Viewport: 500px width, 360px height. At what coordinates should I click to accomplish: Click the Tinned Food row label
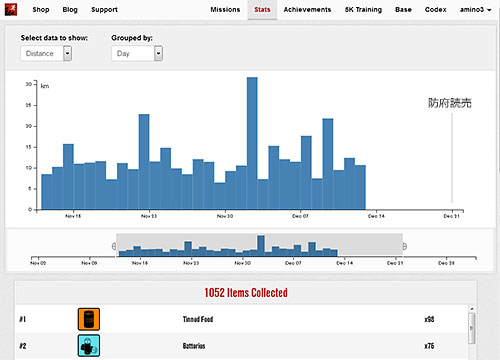(x=198, y=319)
